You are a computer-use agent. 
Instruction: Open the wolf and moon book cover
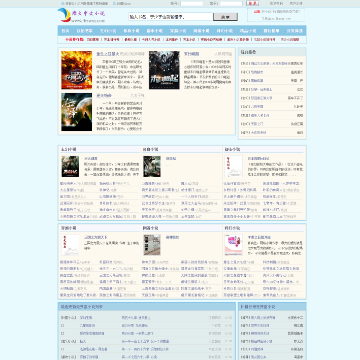[76, 112]
